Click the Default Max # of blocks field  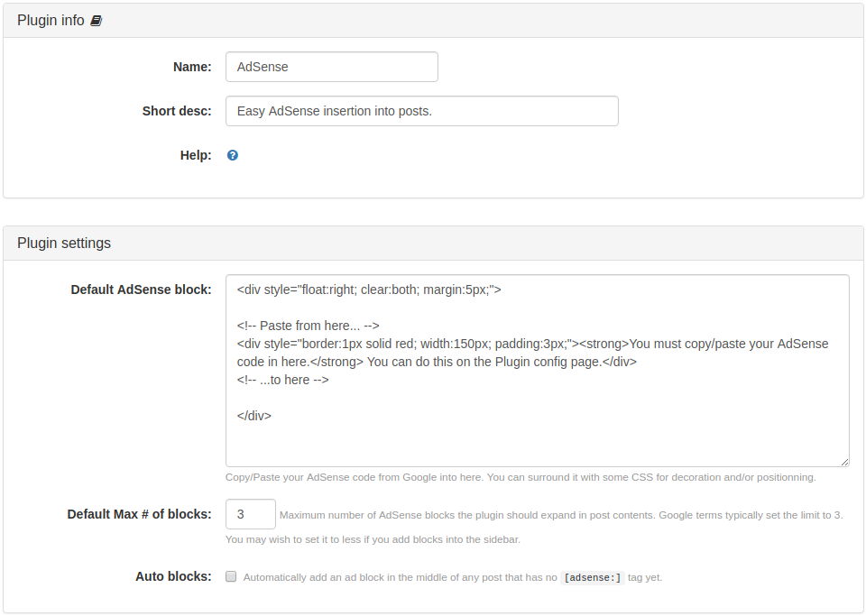pos(251,514)
